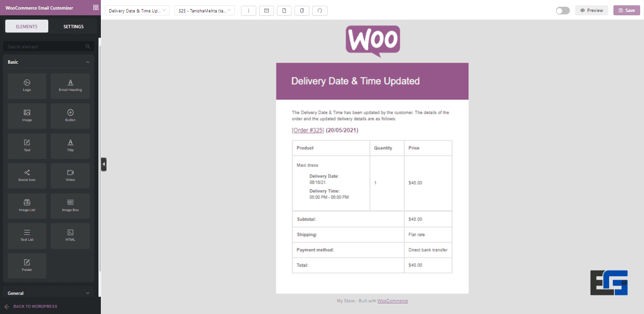Click the Search element input field
Viewport: 644px width, 314px height.
click(x=45, y=47)
